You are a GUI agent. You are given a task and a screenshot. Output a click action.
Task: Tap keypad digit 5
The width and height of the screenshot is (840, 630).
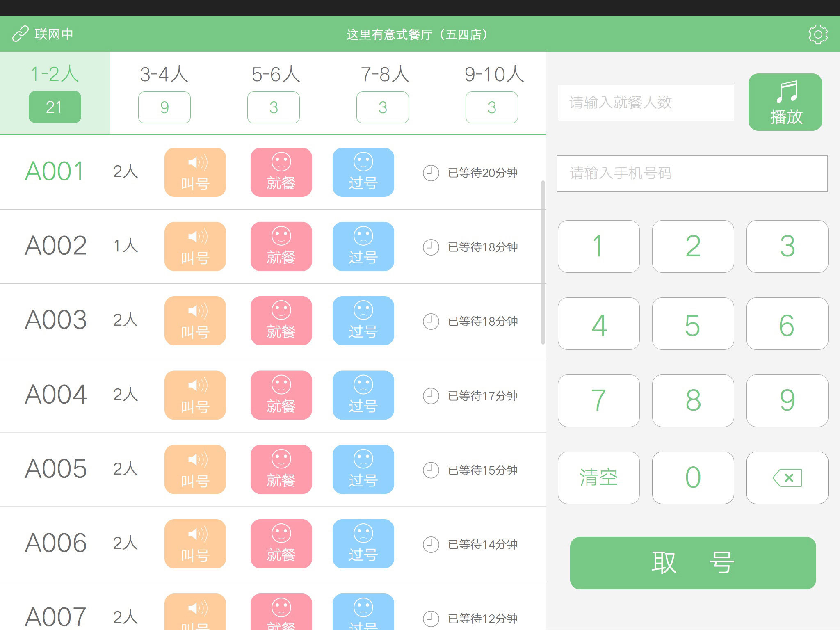coord(693,324)
